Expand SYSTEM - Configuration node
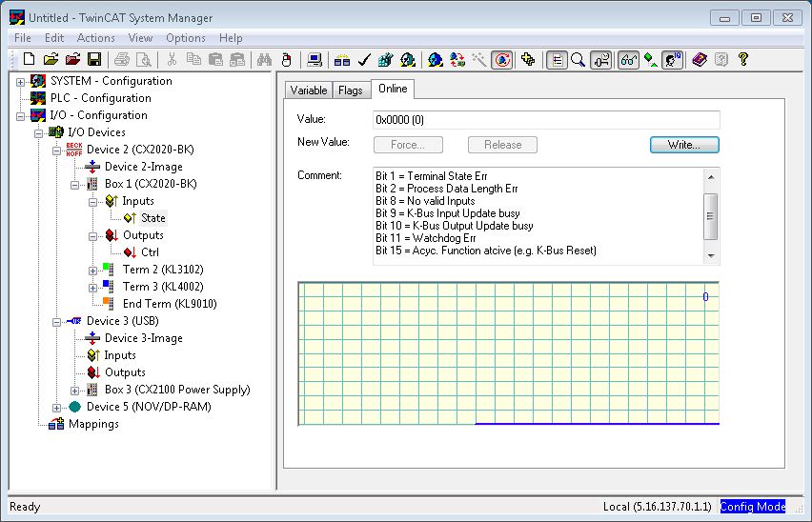 point(20,82)
